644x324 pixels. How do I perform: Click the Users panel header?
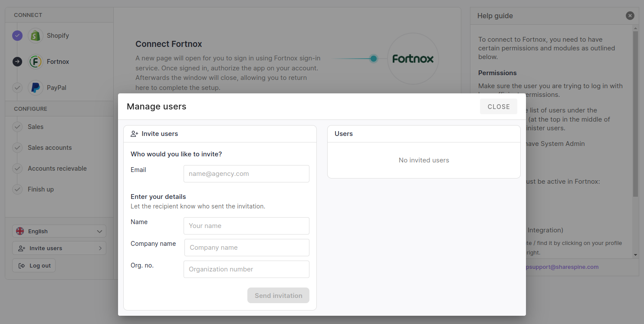[x=424, y=134]
